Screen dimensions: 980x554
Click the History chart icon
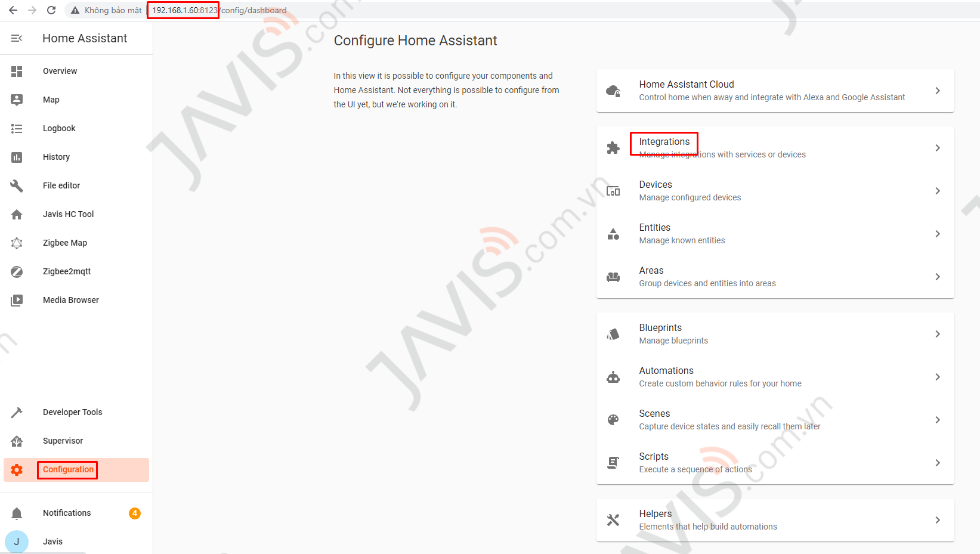(x=17, y=157)
